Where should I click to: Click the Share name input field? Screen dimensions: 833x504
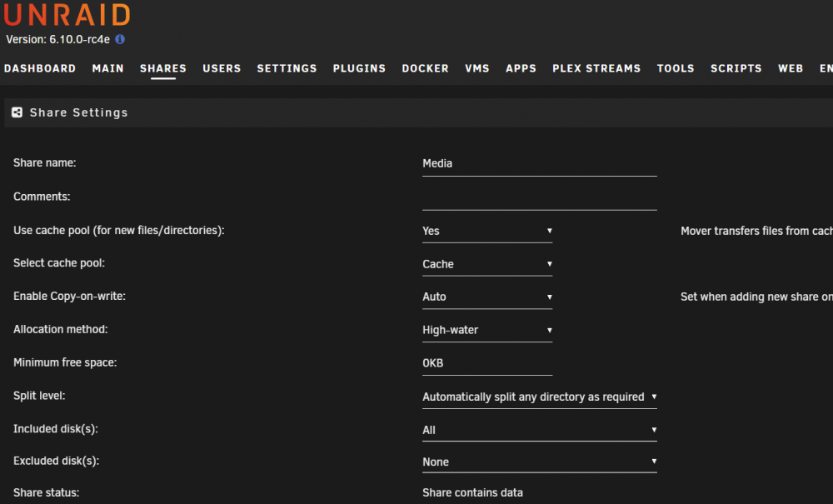click(540, 163)
